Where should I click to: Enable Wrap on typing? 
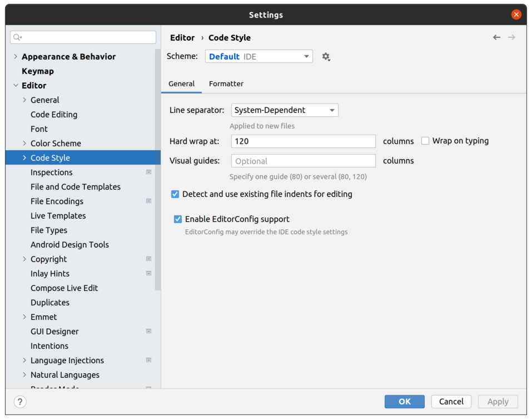tap(425, 141)
